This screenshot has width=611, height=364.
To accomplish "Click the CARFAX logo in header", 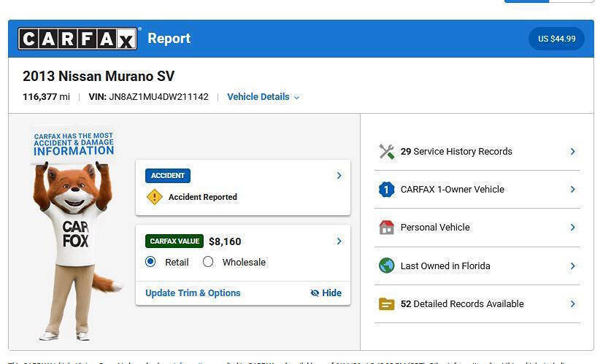I will click(77, 39).
